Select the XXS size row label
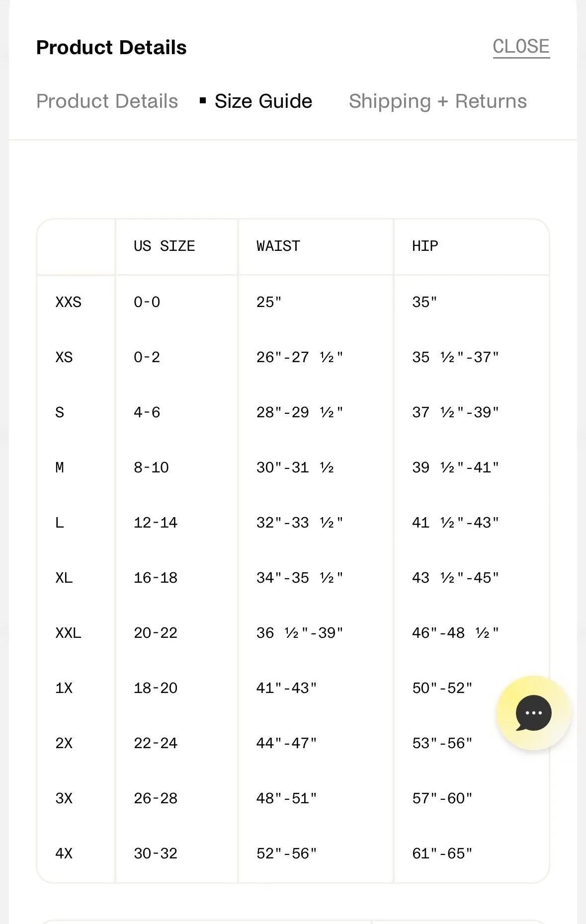 [68, 302]
